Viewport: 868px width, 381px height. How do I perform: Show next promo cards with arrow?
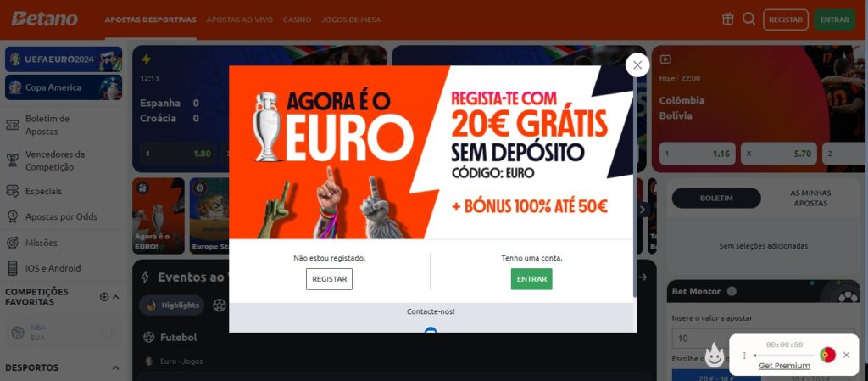coord(643,210)
